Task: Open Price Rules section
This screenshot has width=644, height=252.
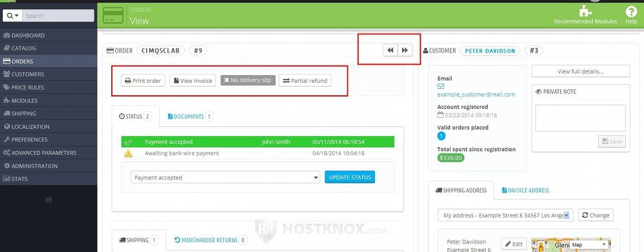Action: (48, 87)
